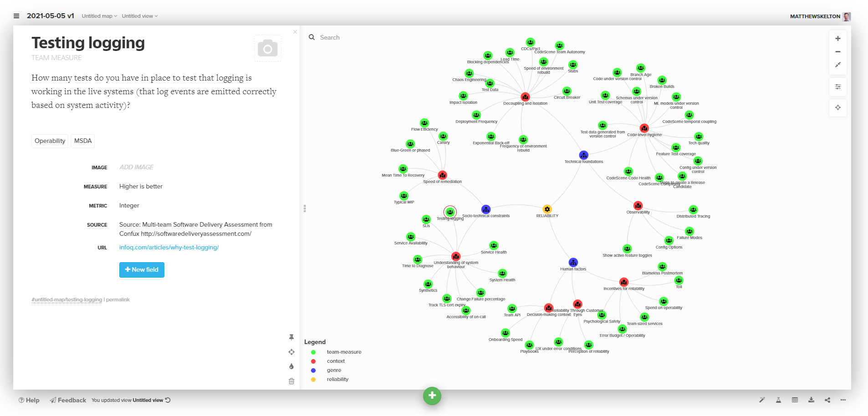The image size is (868, 416).
Task: Click the focus target icon in profile panel
Action: (291, 352)
